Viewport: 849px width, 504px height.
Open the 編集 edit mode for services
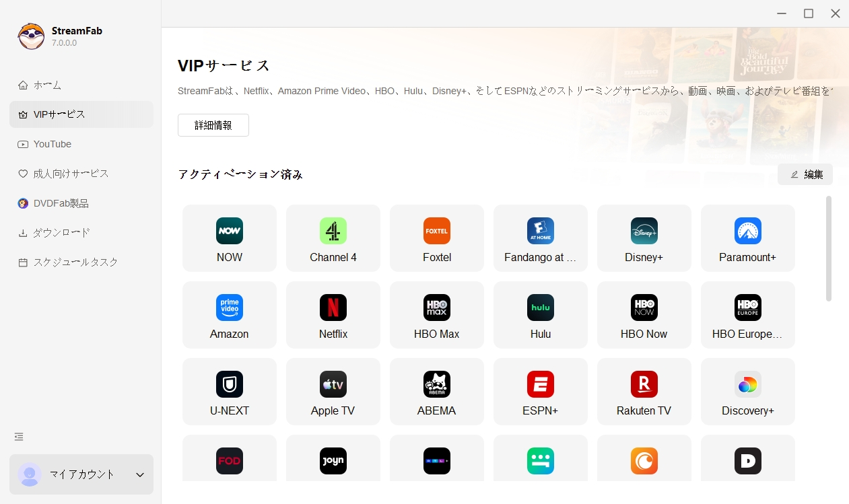point(805,174)
